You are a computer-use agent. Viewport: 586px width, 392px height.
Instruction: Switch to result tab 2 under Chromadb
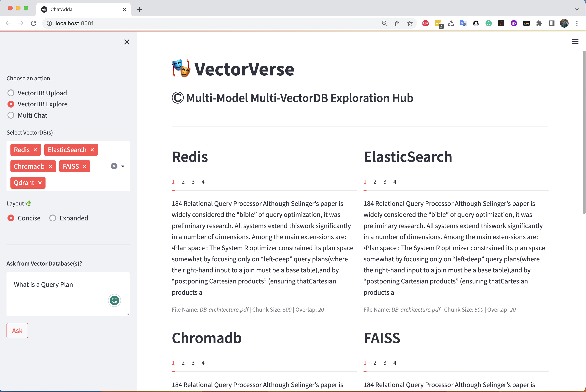183,362
